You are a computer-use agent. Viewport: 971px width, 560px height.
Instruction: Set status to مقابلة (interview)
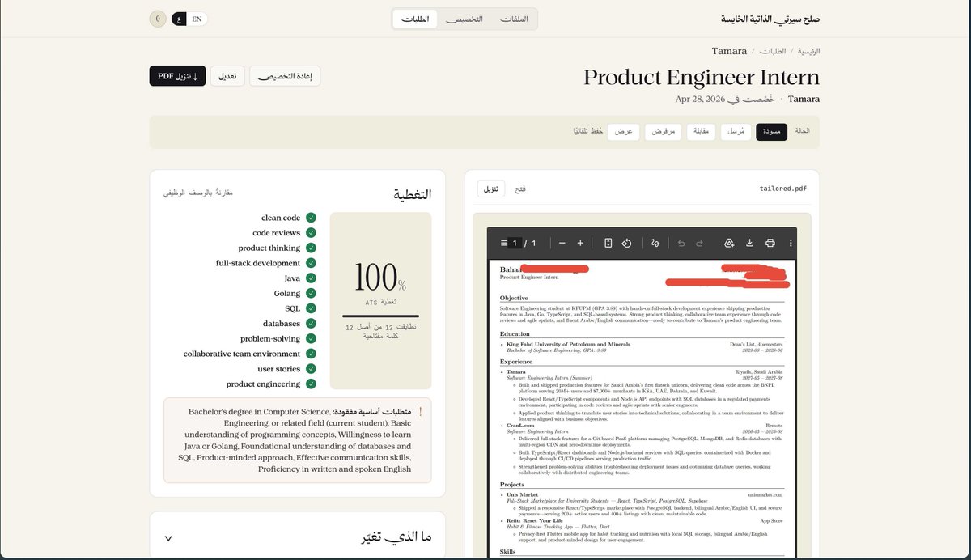click(702, 132)
